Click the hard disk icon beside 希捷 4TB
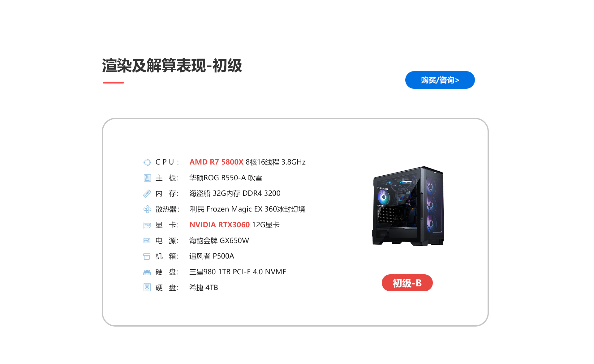The width and height of the screenshot is (594, 364). pyautogui.click(x=147, y=288)
